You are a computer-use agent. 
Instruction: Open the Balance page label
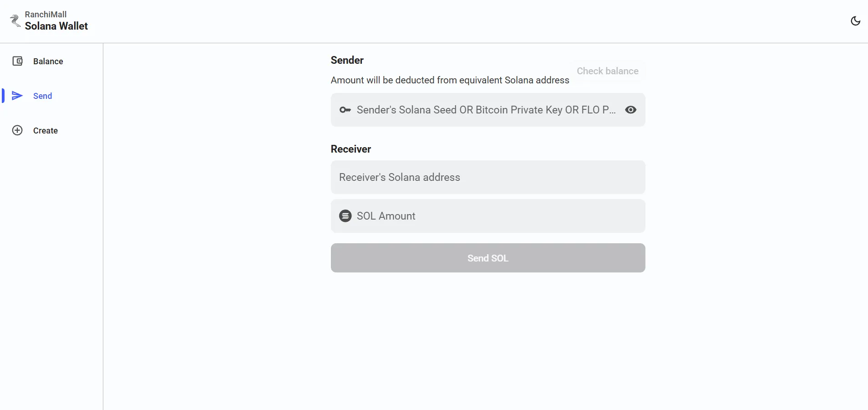[x=48, y=61]
